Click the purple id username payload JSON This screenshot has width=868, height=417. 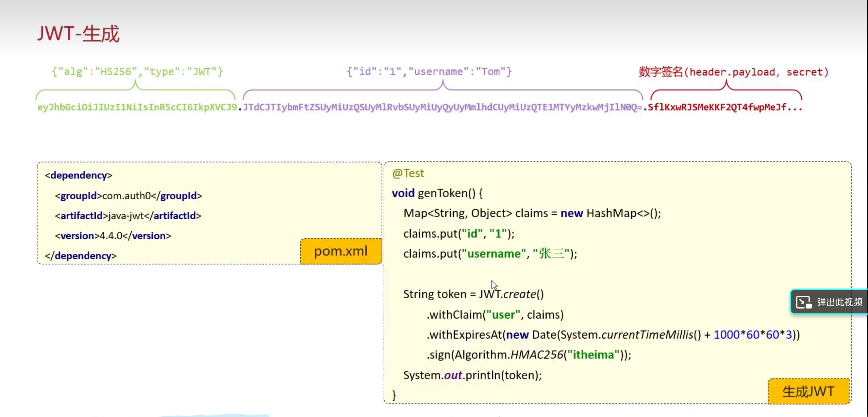(x=429, y=72)
